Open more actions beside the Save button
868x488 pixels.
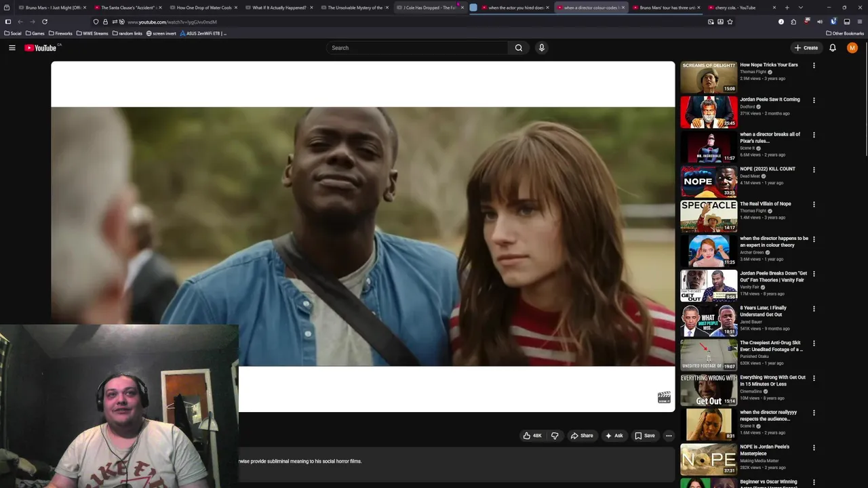[x=669, y=436]
